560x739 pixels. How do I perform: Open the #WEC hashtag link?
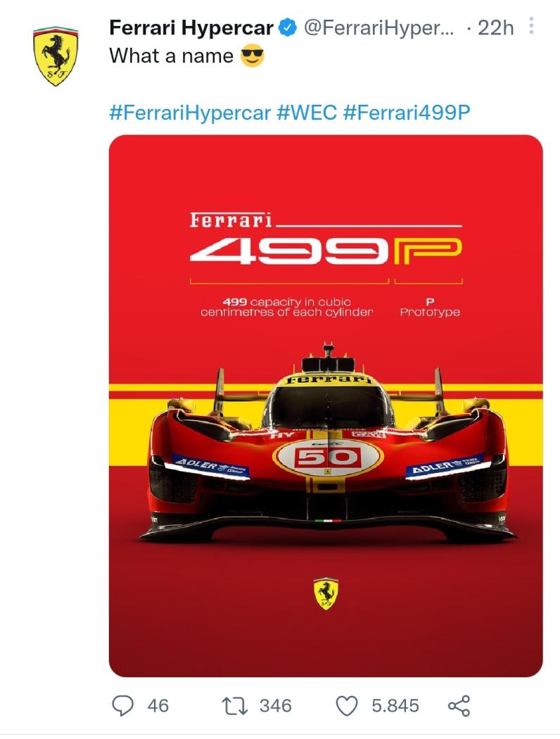click(307, 113)
